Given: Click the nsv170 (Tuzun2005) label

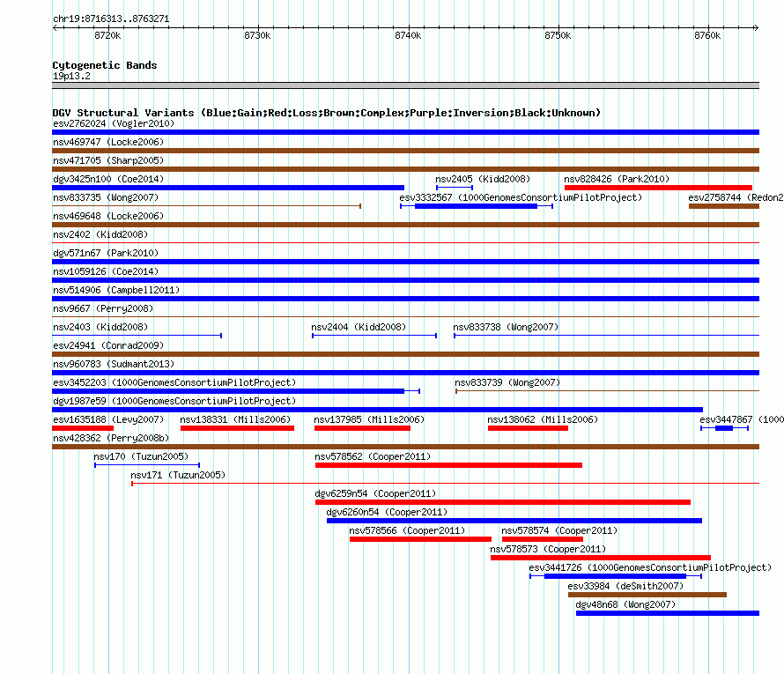Looking at the screenshot, I should pos(141,456).
